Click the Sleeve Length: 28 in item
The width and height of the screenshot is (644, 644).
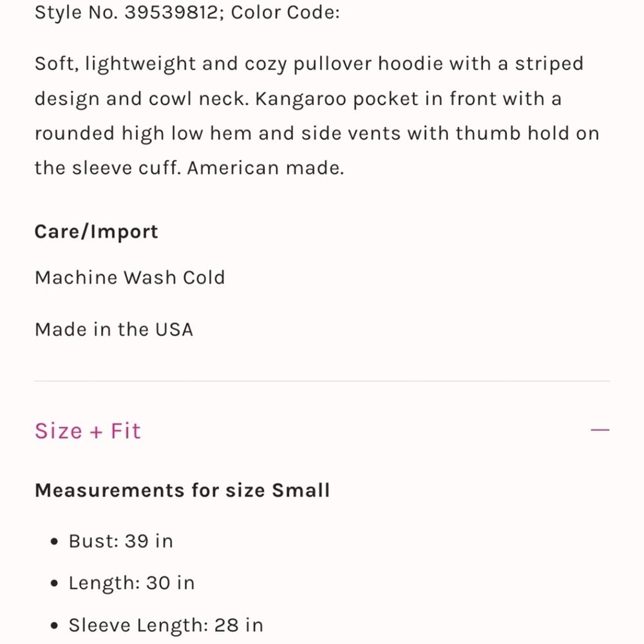[166, 625]
